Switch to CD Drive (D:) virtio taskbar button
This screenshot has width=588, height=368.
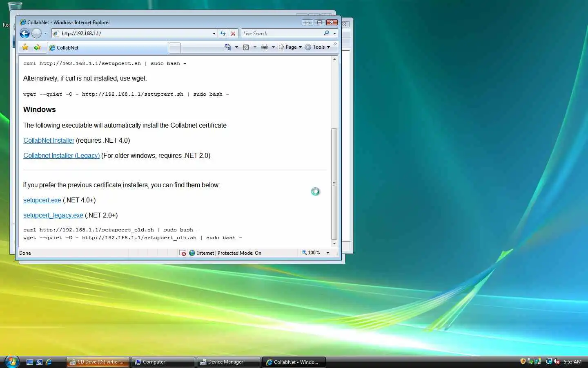98,362
